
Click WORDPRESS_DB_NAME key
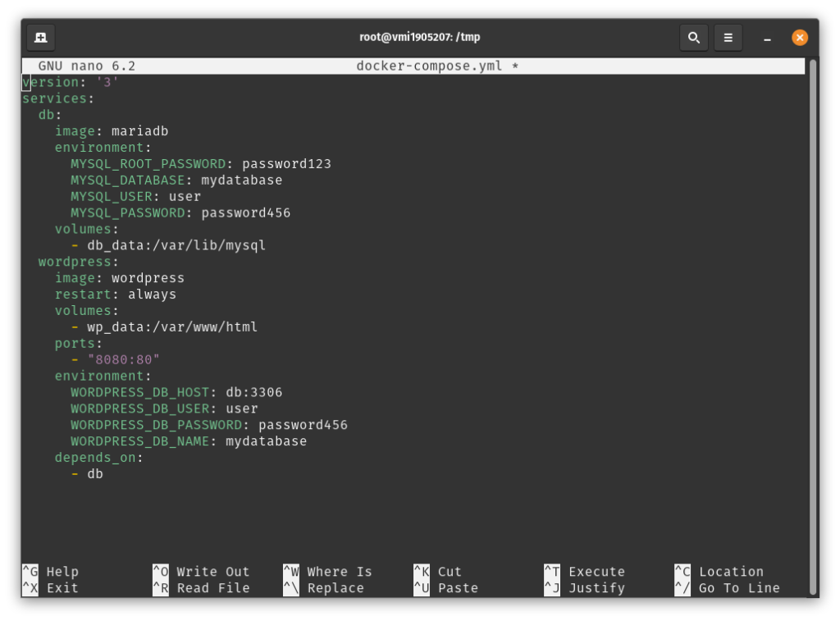click(x=139, y=441)
